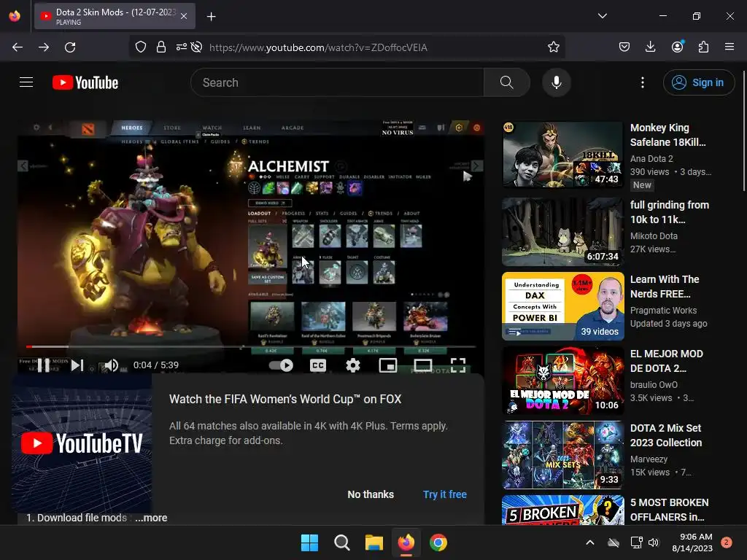Viewport: 747px width, 560px height.
Task: Open extensions puzzle icon
Action: [x=703, y=47]
